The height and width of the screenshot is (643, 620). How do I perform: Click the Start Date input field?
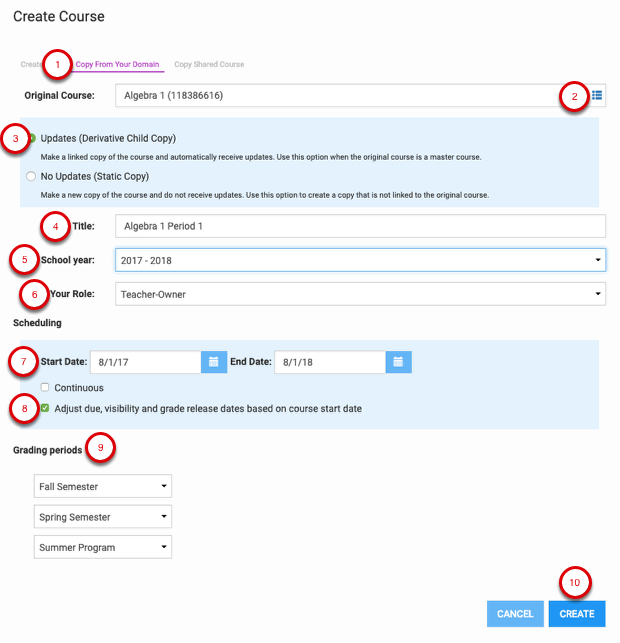click(146, 362)
